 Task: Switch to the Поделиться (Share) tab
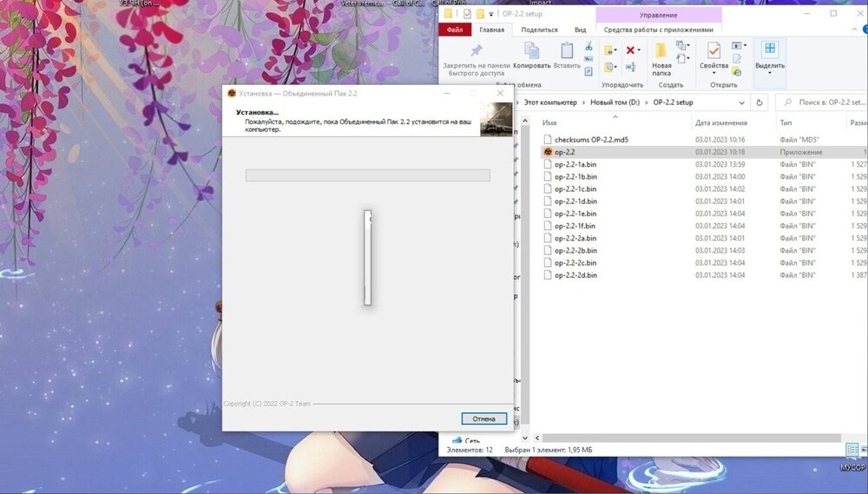pyautogui.click(x=540, y=30)
